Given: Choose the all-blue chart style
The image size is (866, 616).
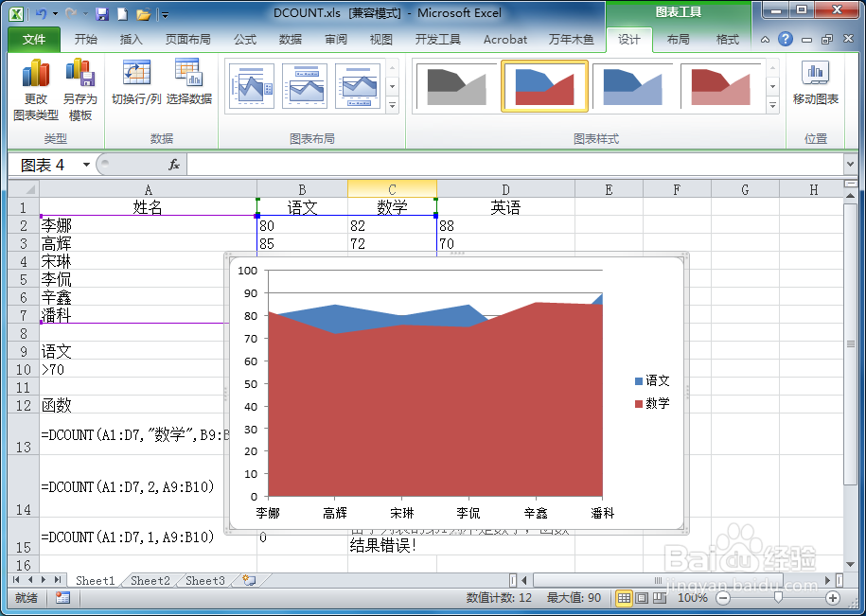Looking at the screenshot, I should (x=632, y=86).
